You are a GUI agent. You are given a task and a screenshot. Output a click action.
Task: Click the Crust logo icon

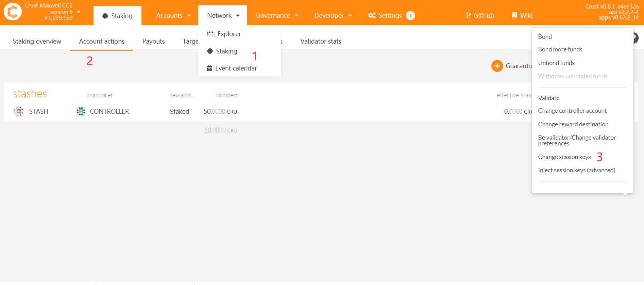[13, 12]
